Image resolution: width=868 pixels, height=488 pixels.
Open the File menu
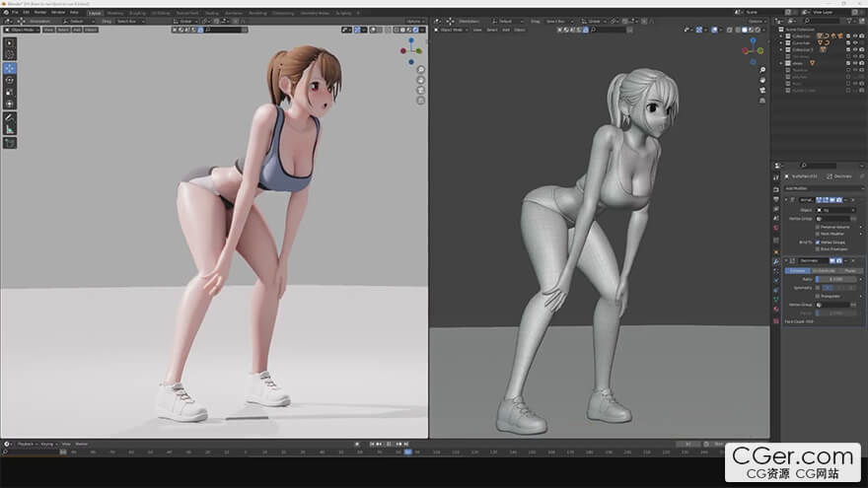click(x=15, y=12)
